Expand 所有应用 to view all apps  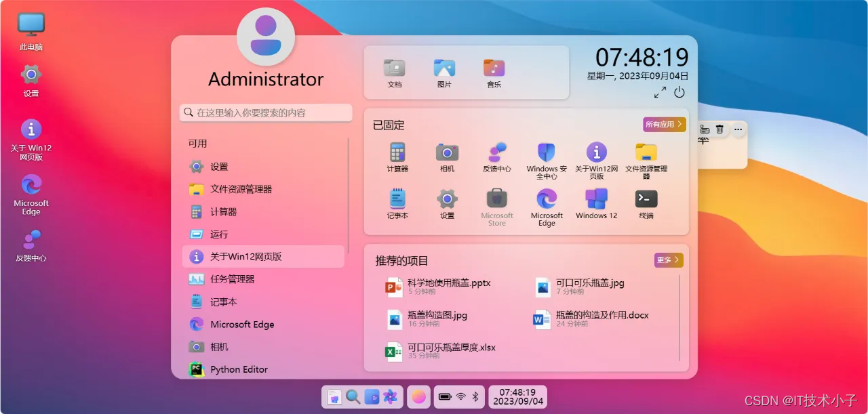(663, 125)
